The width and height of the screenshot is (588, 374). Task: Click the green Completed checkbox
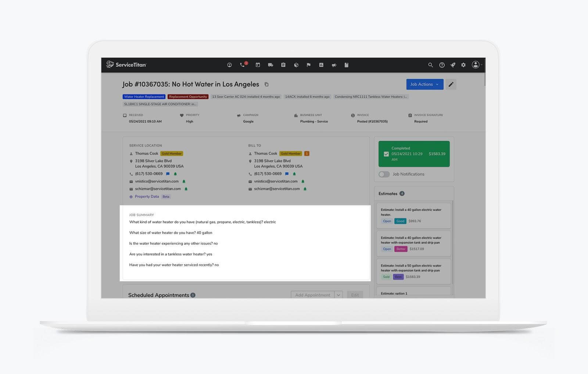tap(386, 154)
